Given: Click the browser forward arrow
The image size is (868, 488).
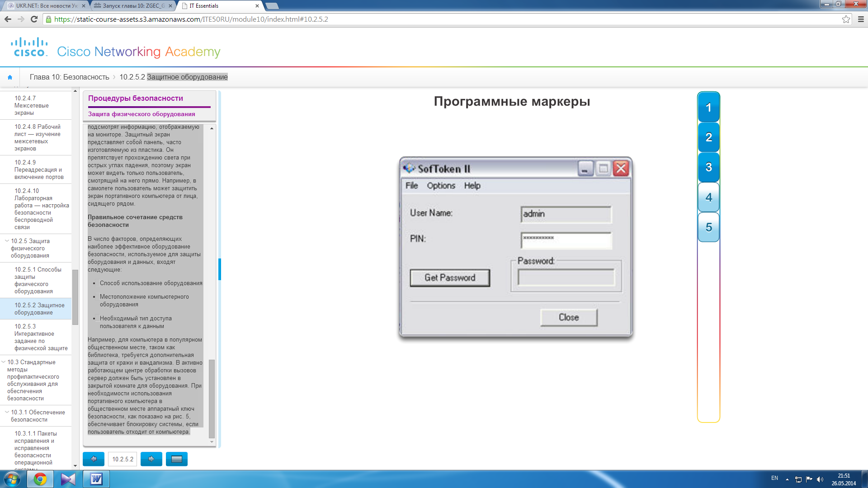Looking at the screenshot, I should point(21,19).
